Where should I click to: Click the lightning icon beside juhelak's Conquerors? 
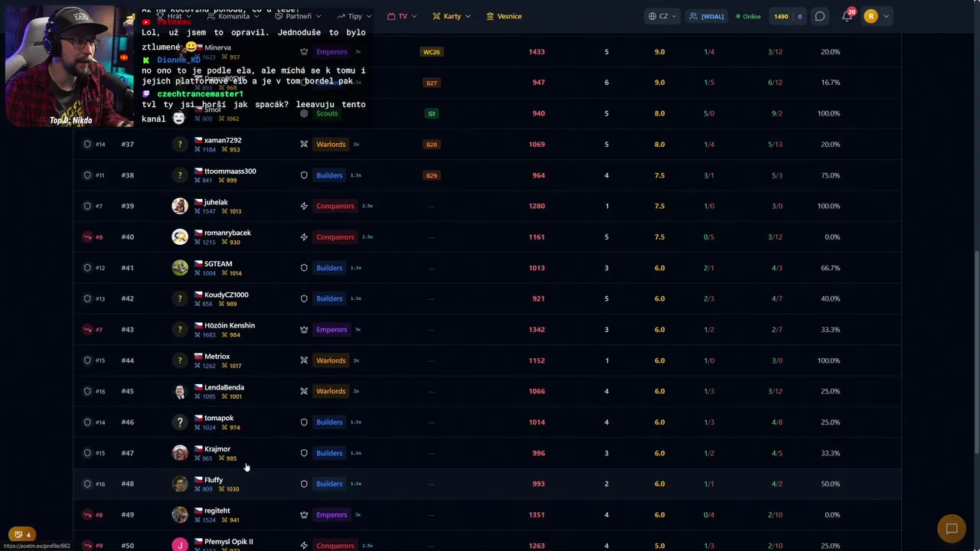(x=304, y=206)
